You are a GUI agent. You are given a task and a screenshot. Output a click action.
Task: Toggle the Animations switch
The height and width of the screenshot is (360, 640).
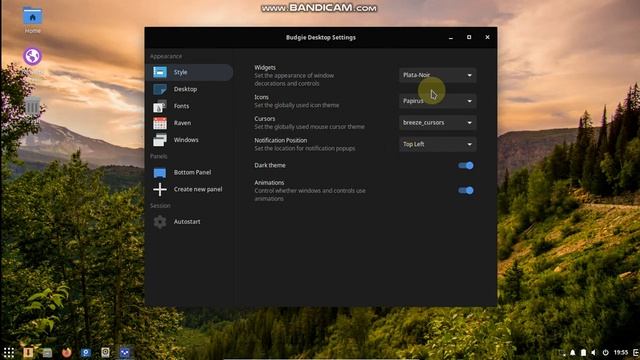466,191
